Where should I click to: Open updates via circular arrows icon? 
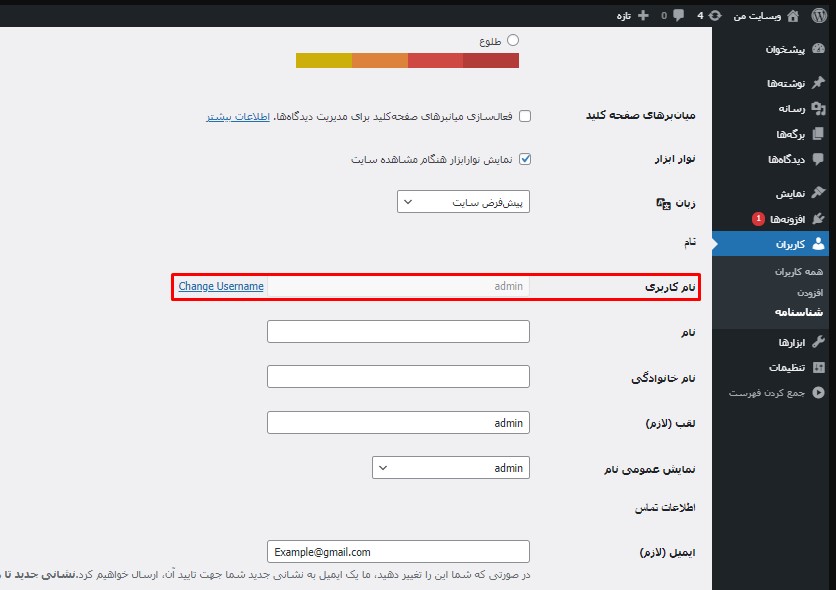pyautogui.click(x=715, y=15)
